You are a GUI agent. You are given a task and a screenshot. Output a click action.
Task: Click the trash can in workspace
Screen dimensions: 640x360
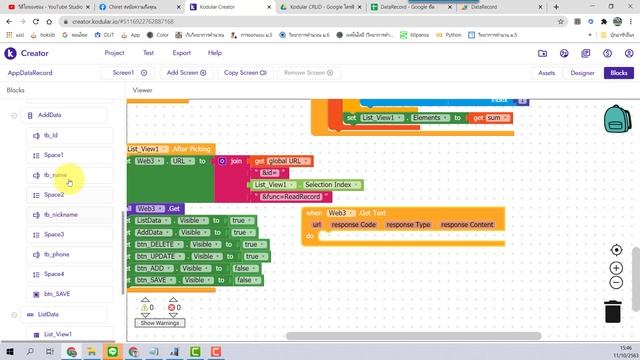click(613, 311)
